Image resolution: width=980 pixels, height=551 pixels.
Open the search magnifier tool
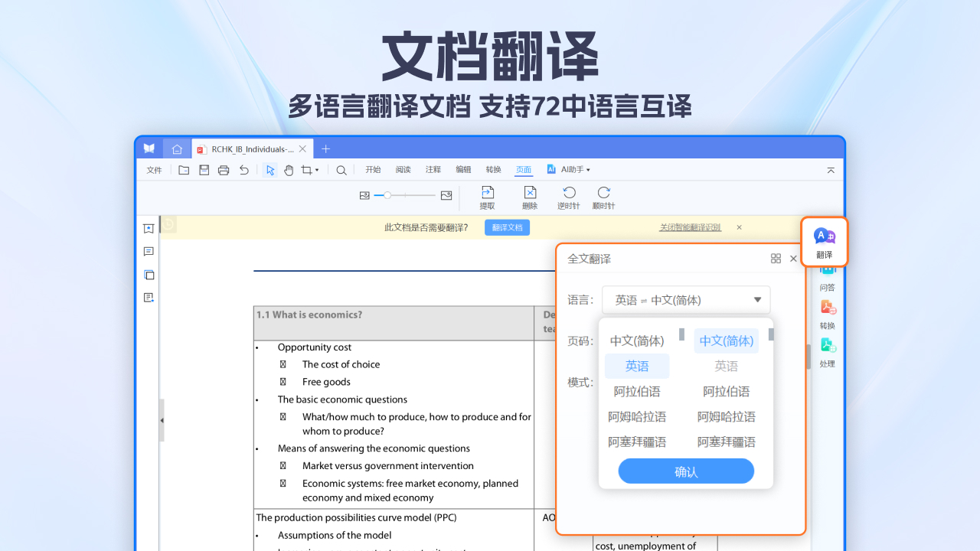coord(341,169)
